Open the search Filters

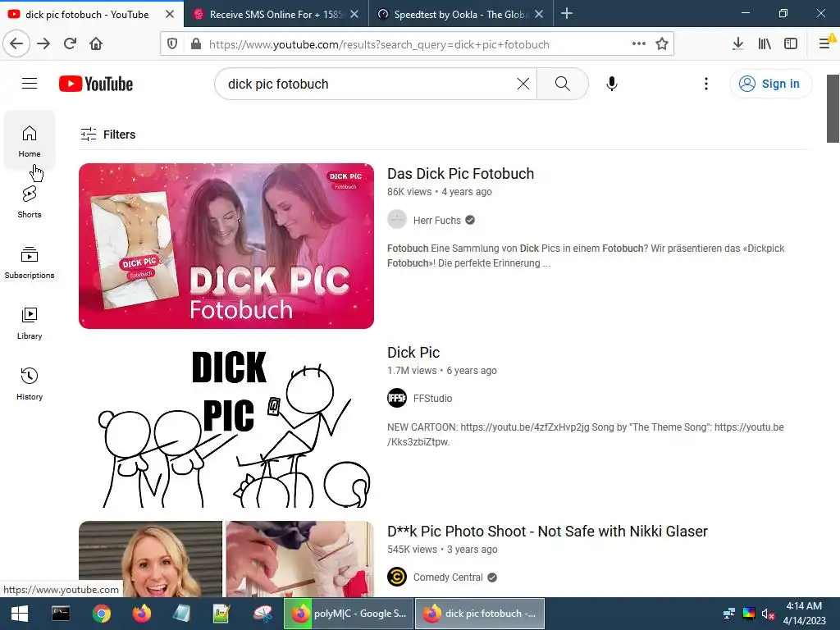pyautogui.click(x=107, y=135)
